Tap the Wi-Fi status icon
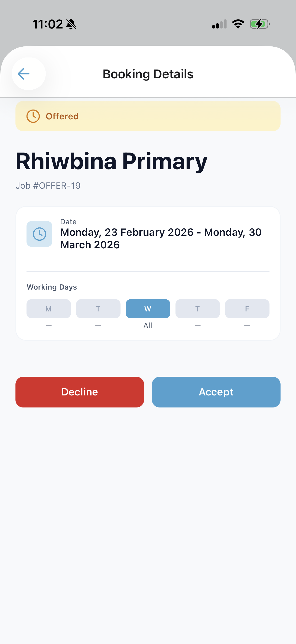Image resolution: width=296 pixels, height=644 pixels. 238,24
